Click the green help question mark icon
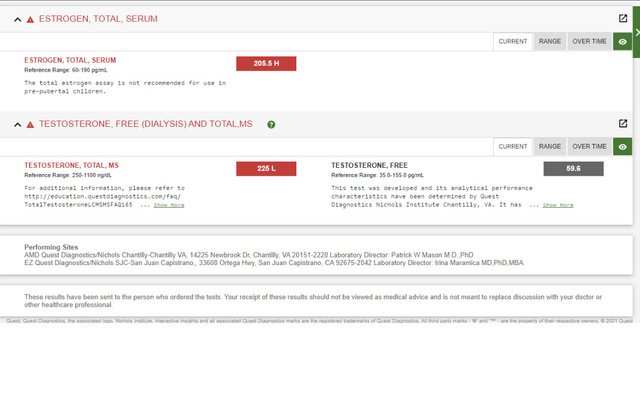 (x=271, y=125)
